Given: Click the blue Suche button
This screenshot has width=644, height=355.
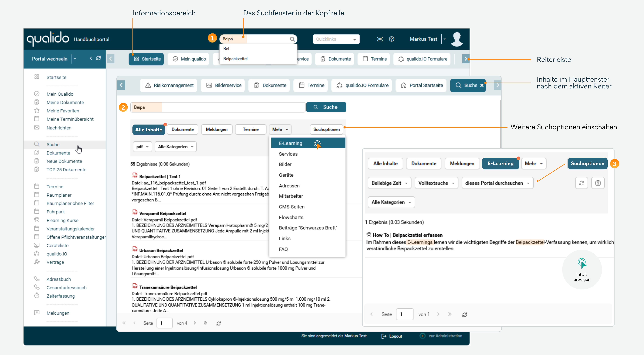Looking at the screenshot, I should [326, 107].
